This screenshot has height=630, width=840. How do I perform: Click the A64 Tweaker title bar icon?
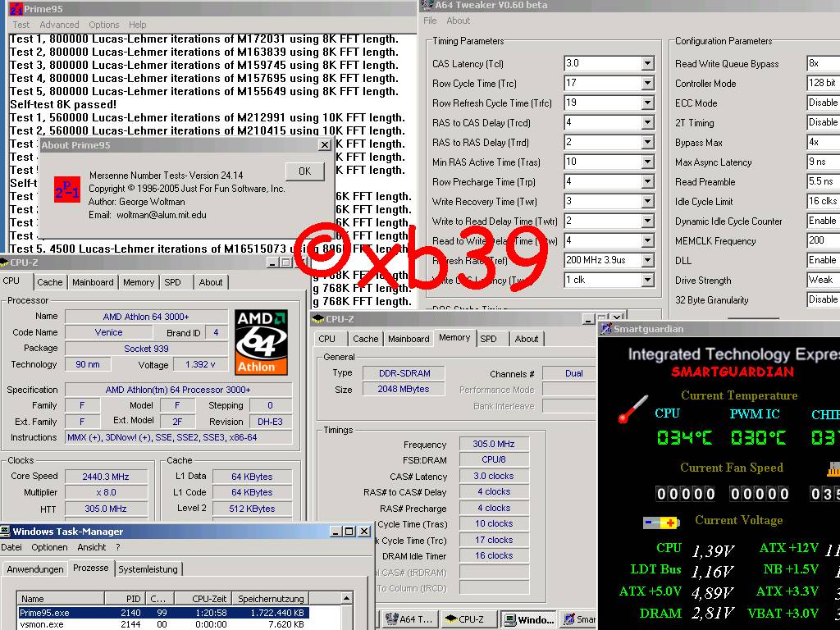coord(427,5)
